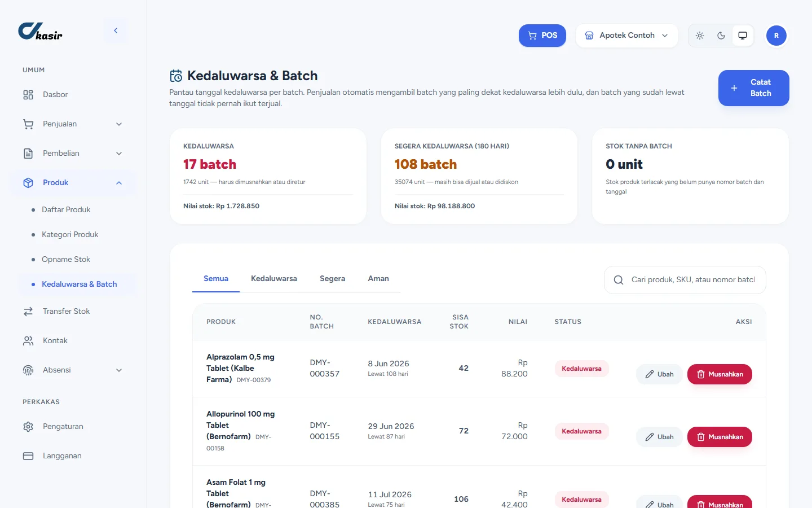Expand the Absensi menu chevron
The width and height of the screenshot is (812, 508).
119,370
